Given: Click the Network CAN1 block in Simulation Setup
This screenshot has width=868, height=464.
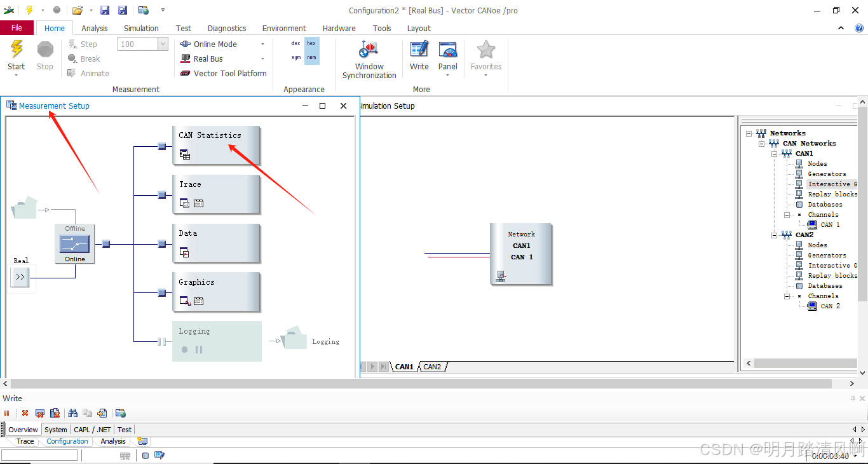Looking at the screenshot, I should (x=521, y=254).
